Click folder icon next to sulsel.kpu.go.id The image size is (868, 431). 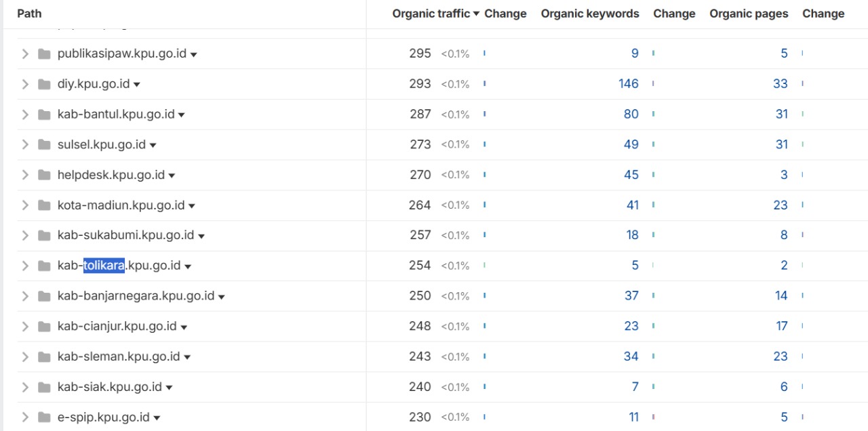[x=45, y=144]
